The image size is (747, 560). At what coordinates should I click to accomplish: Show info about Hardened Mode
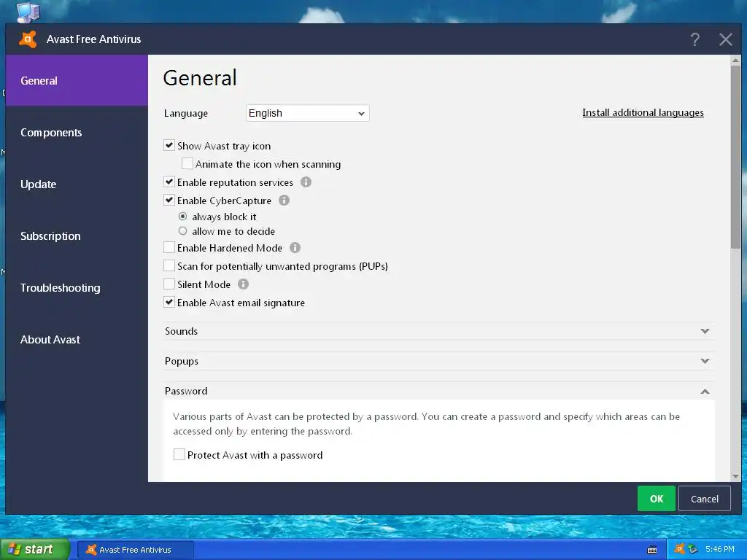coord(295,248)
